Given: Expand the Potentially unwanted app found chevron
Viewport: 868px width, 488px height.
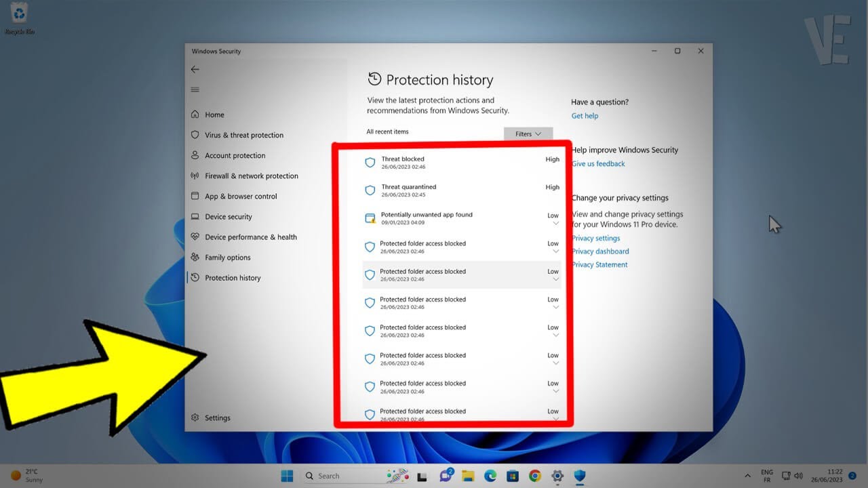Looking at the screenshot, I should pyautogui.click(x=555, y=223).
